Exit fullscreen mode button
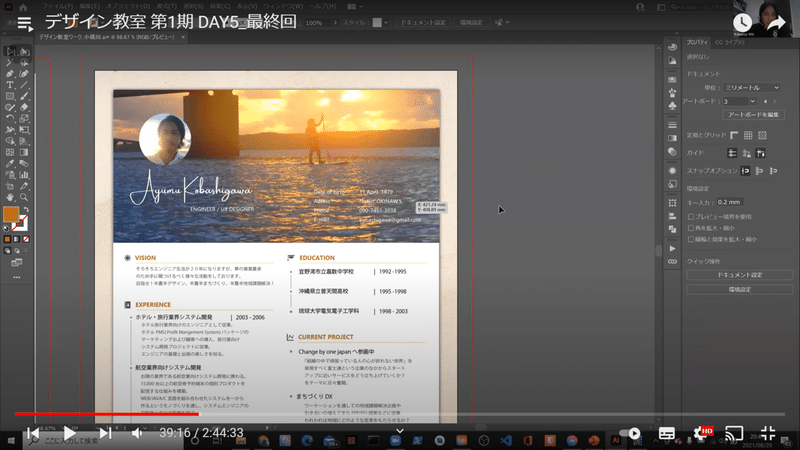 coord(767,434)
